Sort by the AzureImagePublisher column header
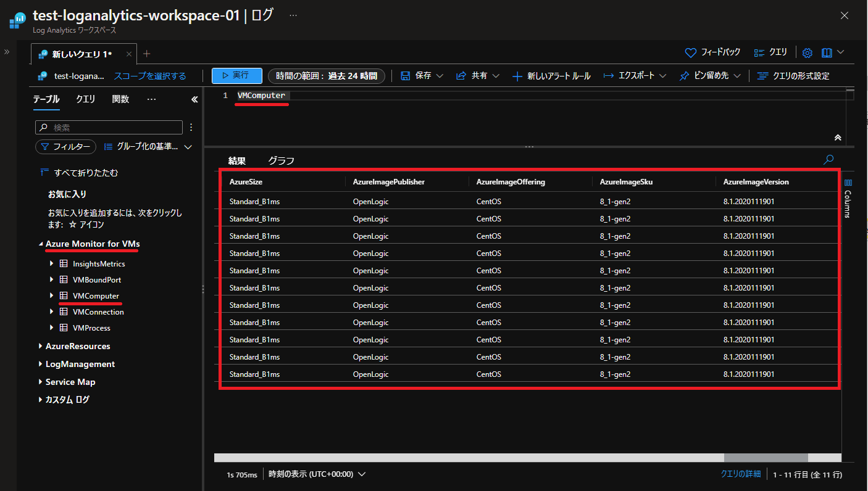868x491 pixels. [x=389, y=182]
